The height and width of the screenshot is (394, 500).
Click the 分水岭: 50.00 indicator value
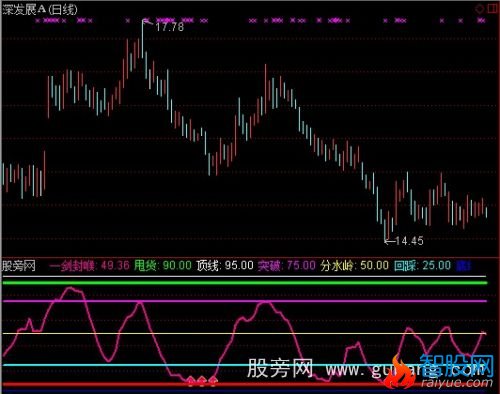point(355,266)
